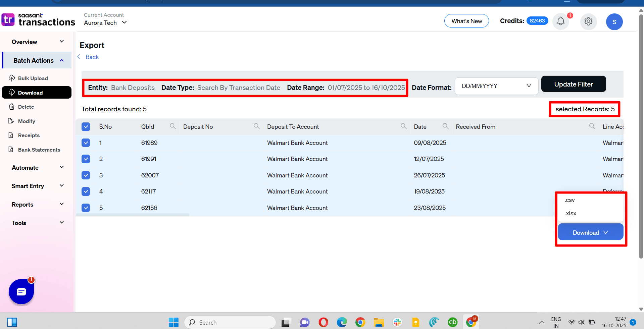This screenshot has height=329, width=644.
Task: Click the Update Filter button
Action: [x=573, y=84]
